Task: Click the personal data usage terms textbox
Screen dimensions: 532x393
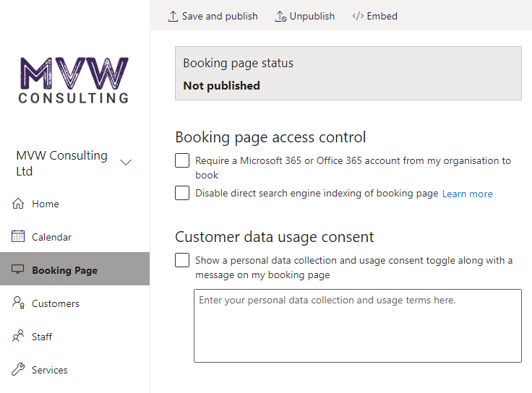Action: point(357,325)
